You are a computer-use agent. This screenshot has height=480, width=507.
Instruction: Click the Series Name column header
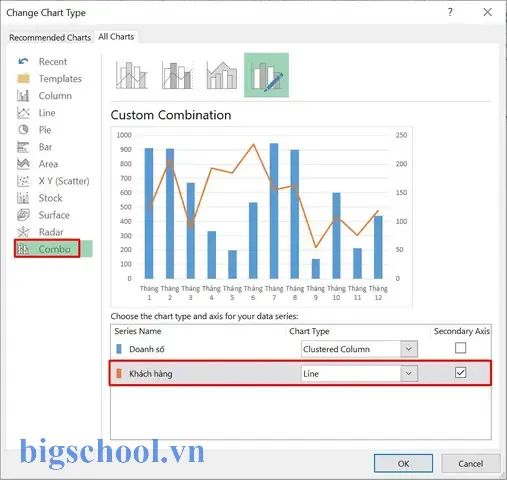138,331
